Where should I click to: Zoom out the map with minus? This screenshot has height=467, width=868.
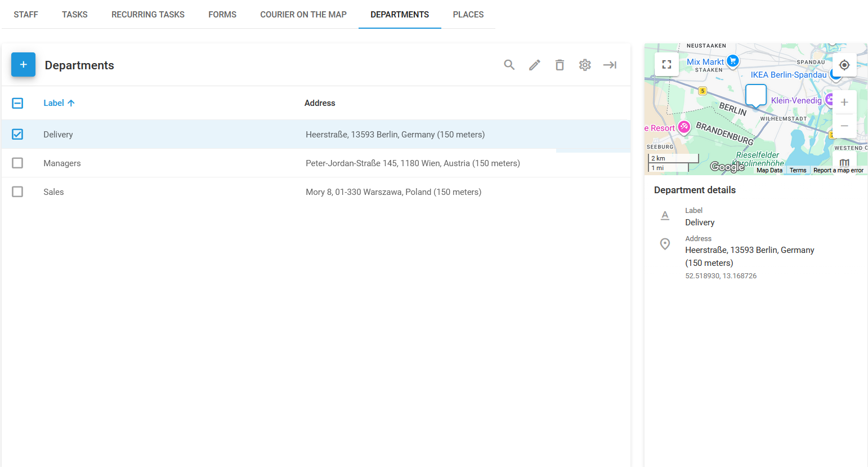(844, 126)
